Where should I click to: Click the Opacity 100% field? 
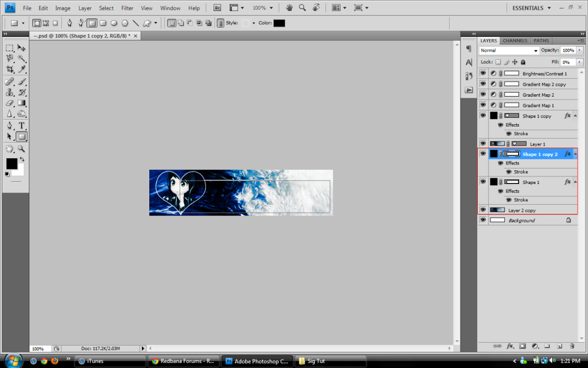[568, 51]
